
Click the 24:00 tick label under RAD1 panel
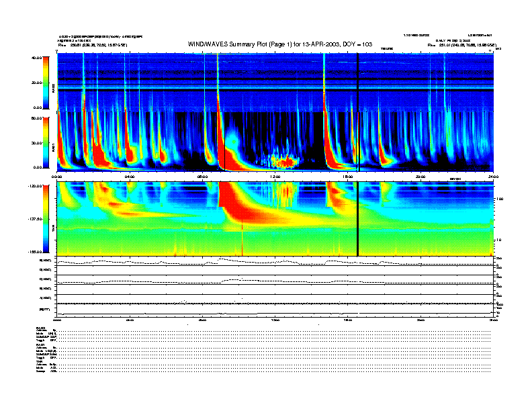click(493, 177)
